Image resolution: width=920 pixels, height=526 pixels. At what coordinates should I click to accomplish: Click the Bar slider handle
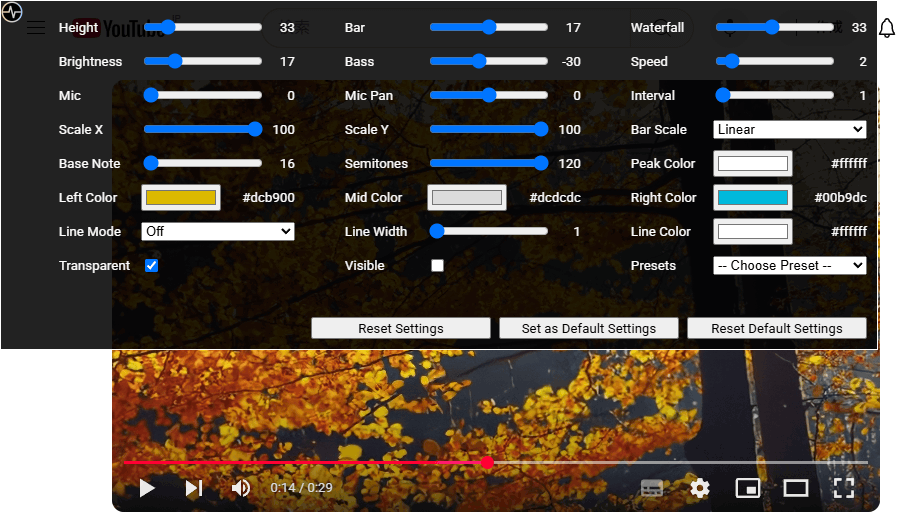pyautogui.click(x=489, y=27)
